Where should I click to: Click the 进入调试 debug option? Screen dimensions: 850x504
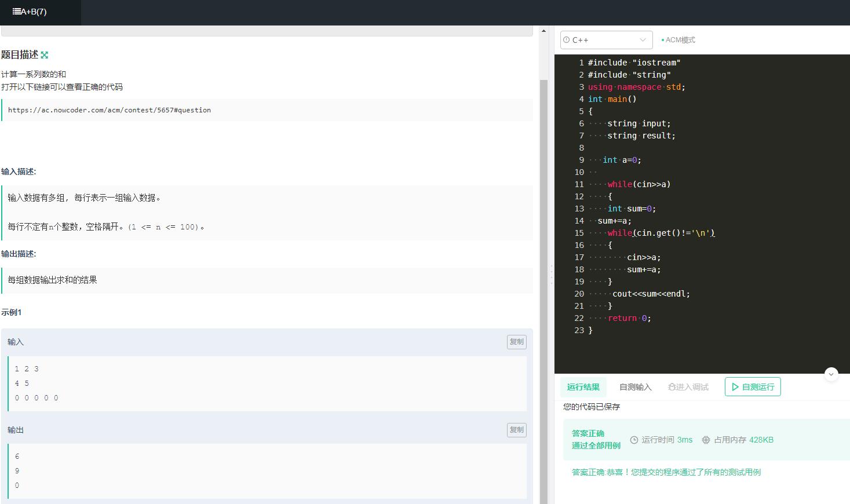tap(688, 387)
